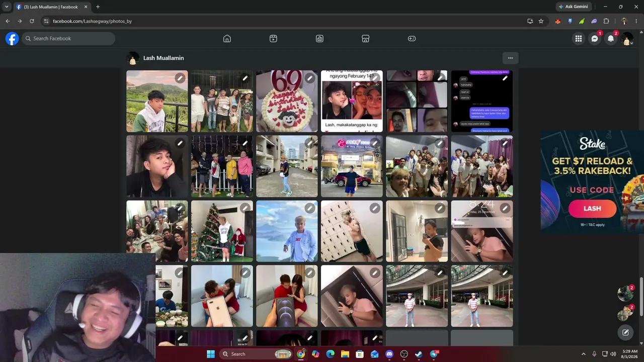644x362 pixels.
Task: Bookmark this tab with the star
Action: point(541,21)
